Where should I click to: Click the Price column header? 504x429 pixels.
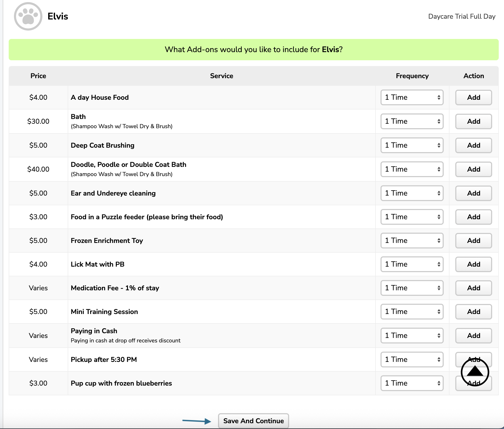(x=38, y=76)
